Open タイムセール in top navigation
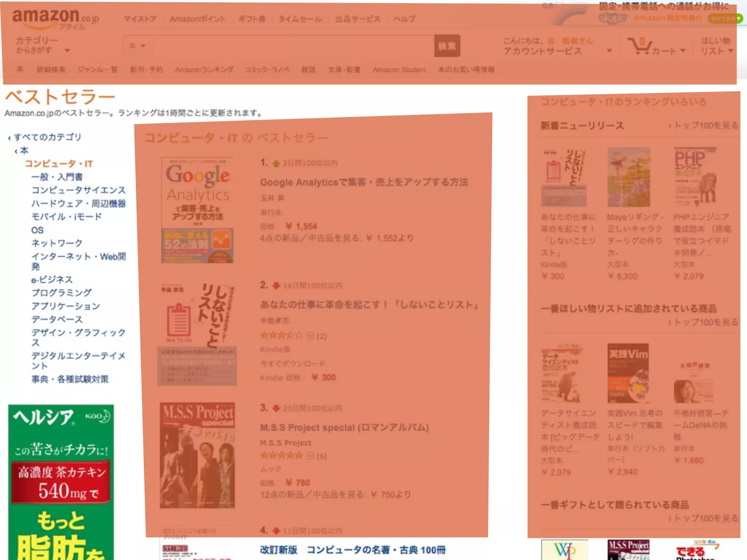This screenshot has width=747, height=560. (300, 19)
